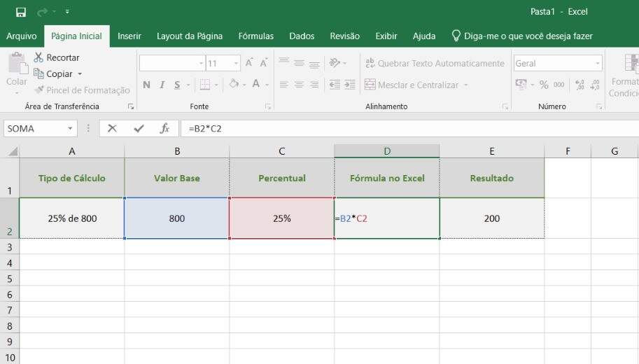Open Quick Access Toolbar customize arrow
Viewport: 639px width, 364px height.
67,12
